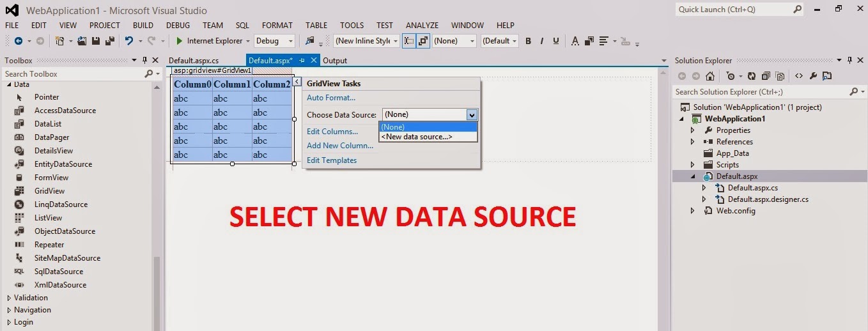Switch to the Default.aspx.cs tab

(194, 61)
